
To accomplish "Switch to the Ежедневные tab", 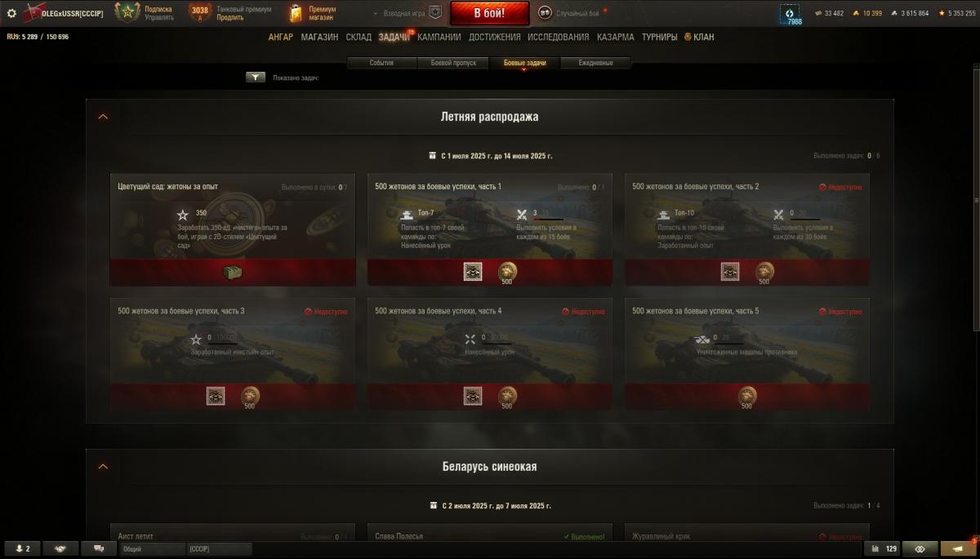I will pyautogui.click(x=596, y=63).
